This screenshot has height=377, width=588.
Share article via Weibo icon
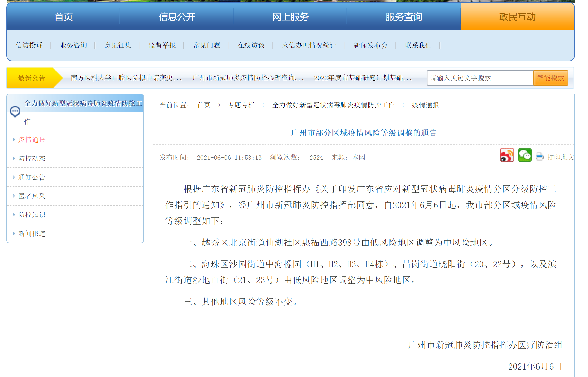pos(507,155)
